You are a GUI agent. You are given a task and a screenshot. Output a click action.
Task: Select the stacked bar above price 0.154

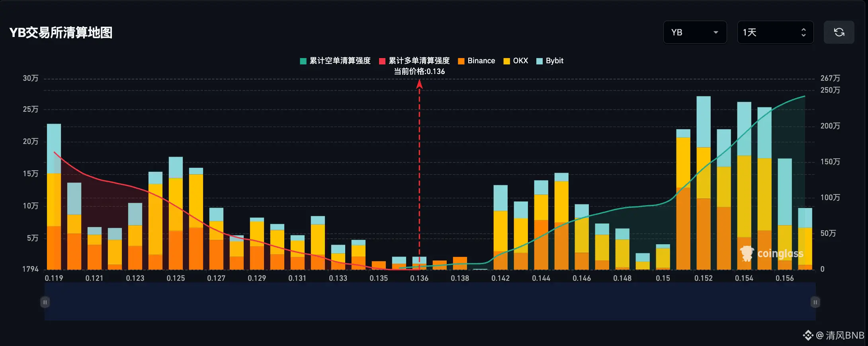pos(744,186)
